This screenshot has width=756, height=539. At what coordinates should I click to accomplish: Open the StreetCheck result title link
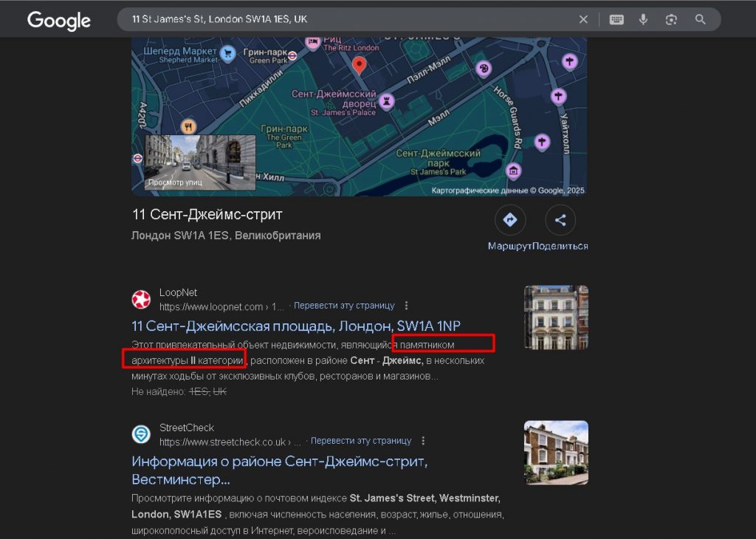click(280, 470)
